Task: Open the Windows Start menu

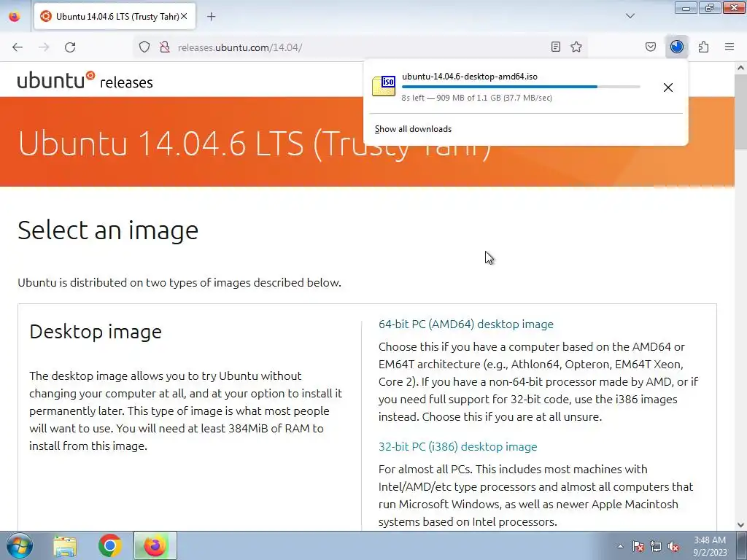Action: 20,545
